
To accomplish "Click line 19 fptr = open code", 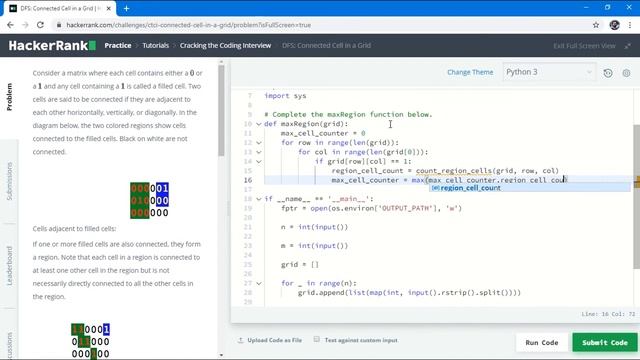I will click(371, 208).
